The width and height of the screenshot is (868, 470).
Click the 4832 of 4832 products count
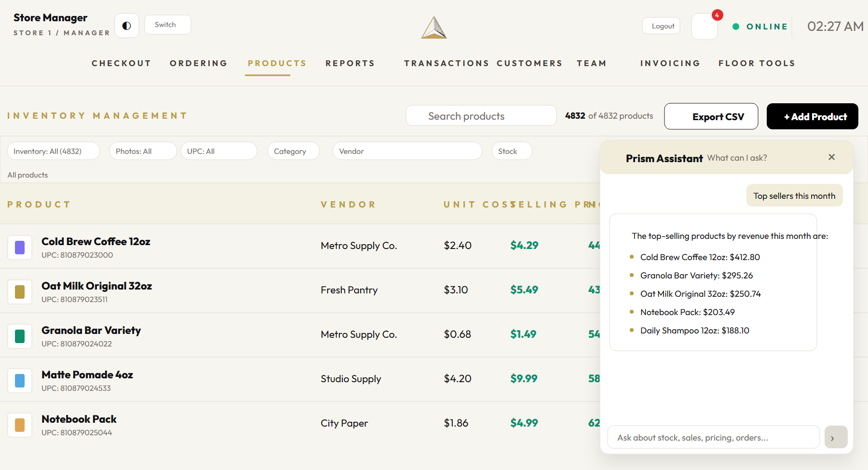pyautogui.click(x=609, y=116)
